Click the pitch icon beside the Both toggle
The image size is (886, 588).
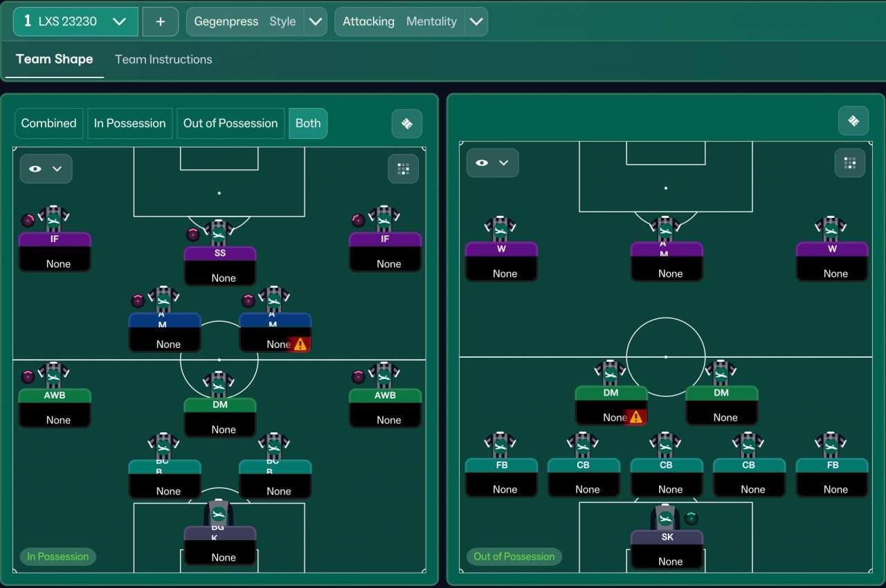pos(407,123)
